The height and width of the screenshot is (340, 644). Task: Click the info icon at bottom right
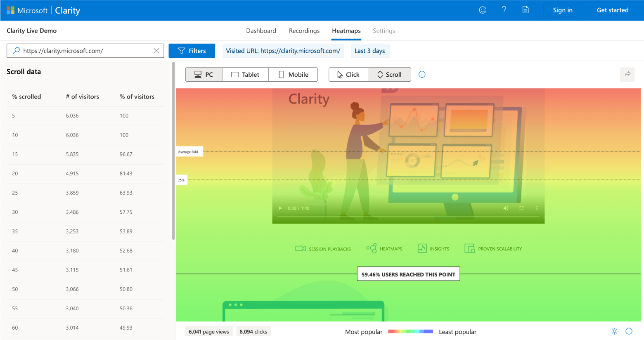pyautogui.click(x=629, y=331)
